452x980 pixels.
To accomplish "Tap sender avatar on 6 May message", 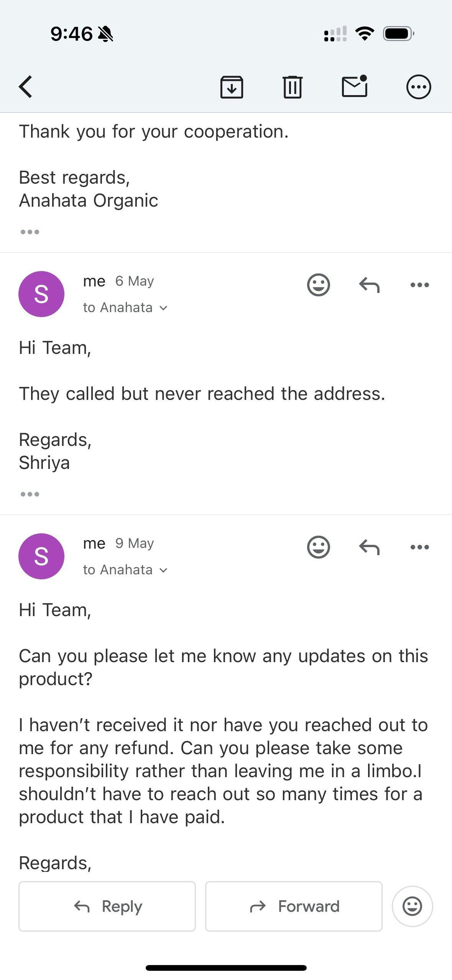I will coord(41,294).
